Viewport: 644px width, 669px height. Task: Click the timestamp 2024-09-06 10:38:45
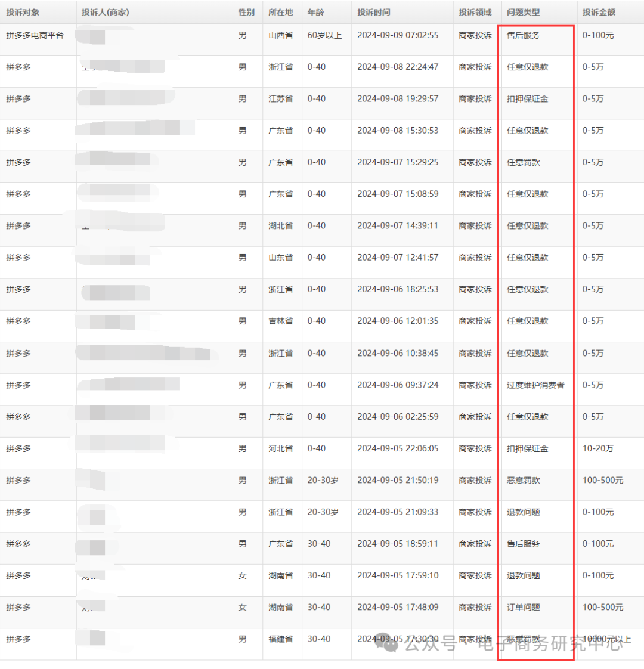[398, 353]
